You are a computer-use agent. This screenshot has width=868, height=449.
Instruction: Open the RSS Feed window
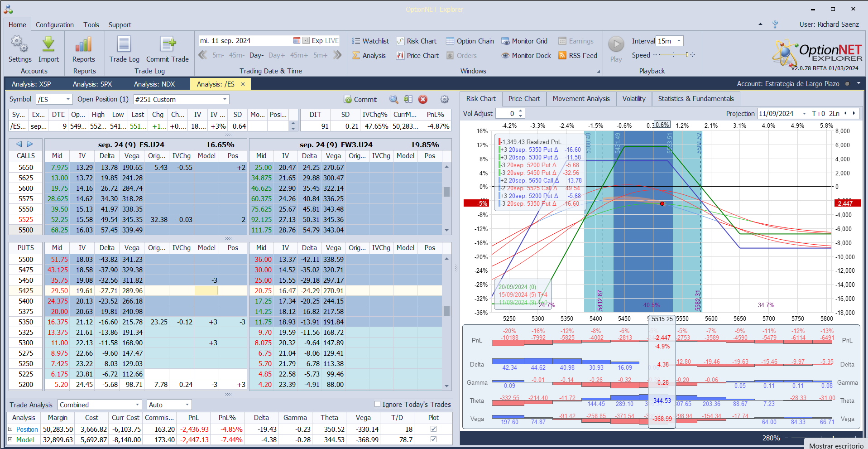tap(578, 55)
